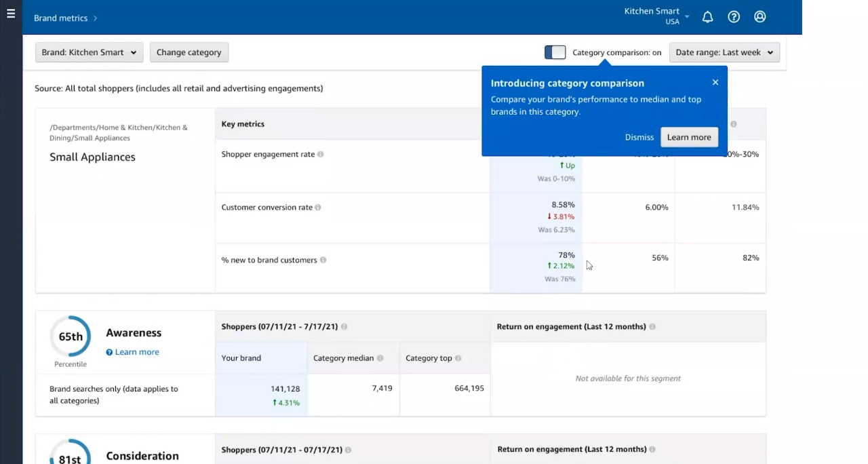Viewport: 868px width, 464px height.
Task: Click info icon next to Category top
Action: tap(458, 358)
